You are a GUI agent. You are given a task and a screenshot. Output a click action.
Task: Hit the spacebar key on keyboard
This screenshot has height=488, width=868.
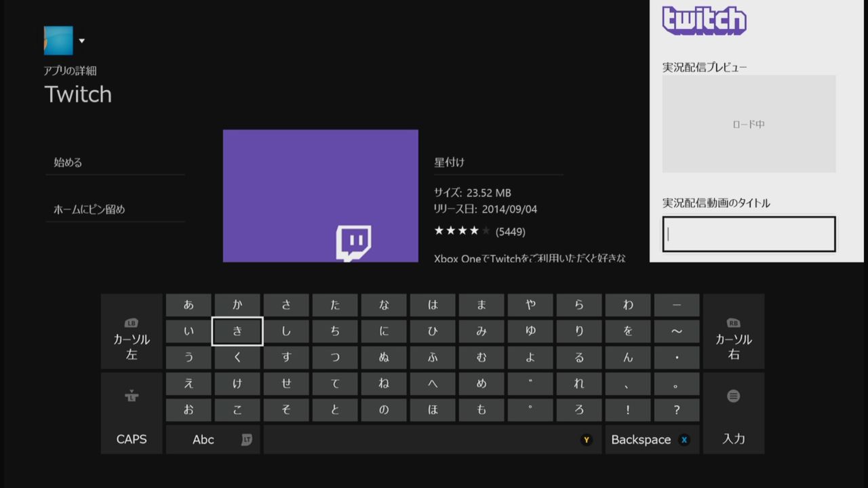pyautogui.click(x=433, y=439)
